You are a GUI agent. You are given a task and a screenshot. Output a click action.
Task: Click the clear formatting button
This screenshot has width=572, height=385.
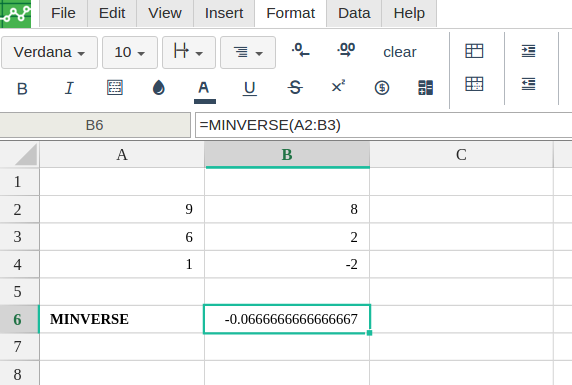point(399,52)
